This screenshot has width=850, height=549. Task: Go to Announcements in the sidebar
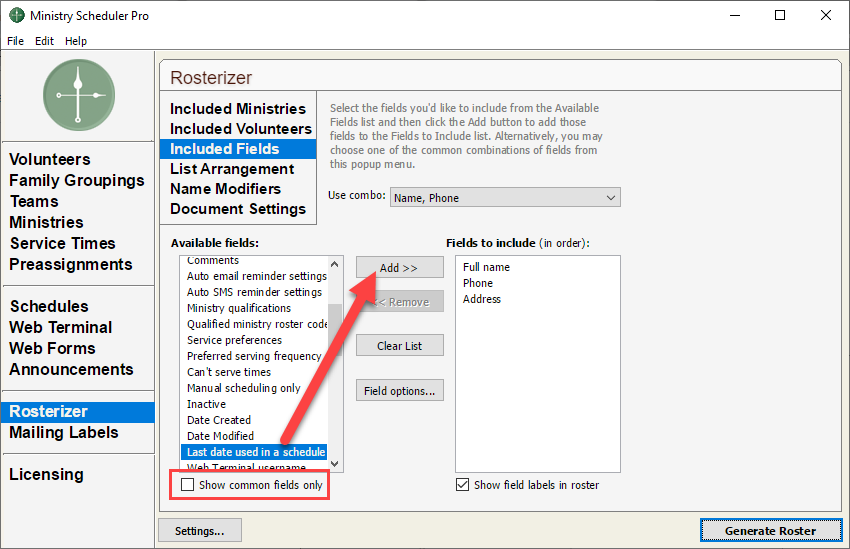point(71,370)
